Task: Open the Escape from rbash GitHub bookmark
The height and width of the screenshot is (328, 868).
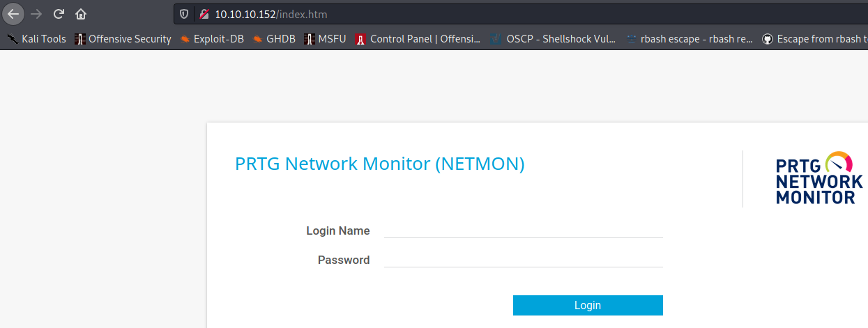Action: [814, 39]
